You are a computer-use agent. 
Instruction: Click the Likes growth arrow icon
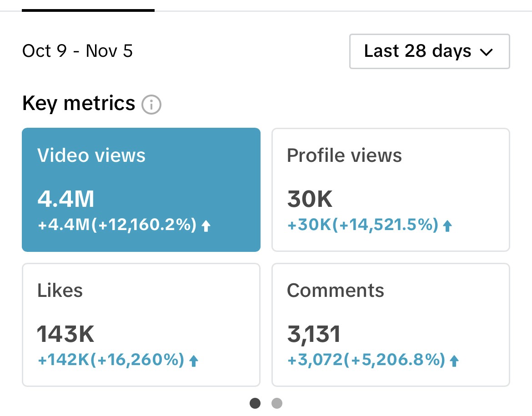pyautogui.click(x=194, y=361)
